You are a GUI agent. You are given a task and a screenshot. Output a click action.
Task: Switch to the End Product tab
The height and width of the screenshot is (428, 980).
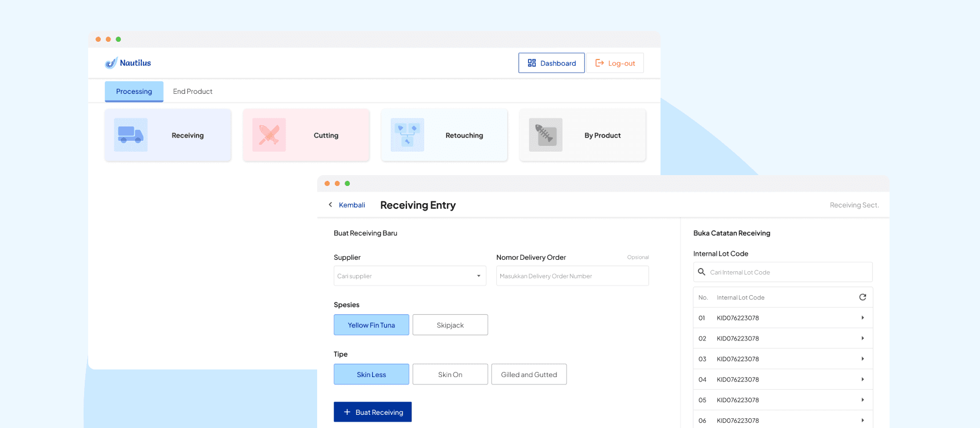193,92
